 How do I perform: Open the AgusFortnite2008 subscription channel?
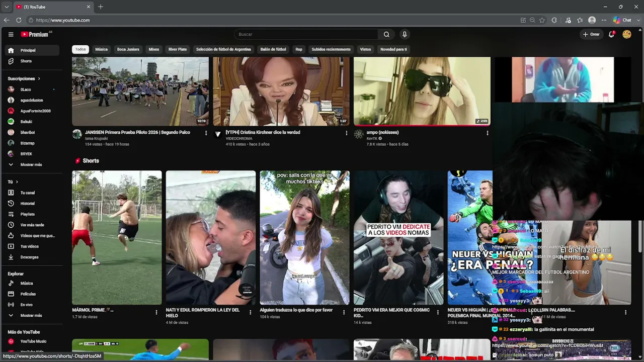click(31, 111)
